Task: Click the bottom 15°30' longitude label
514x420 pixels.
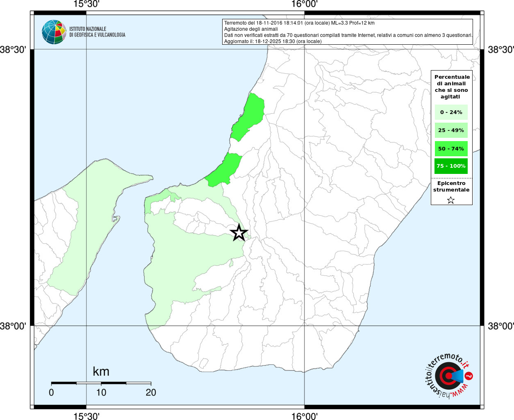Action: tap(86, 416)
